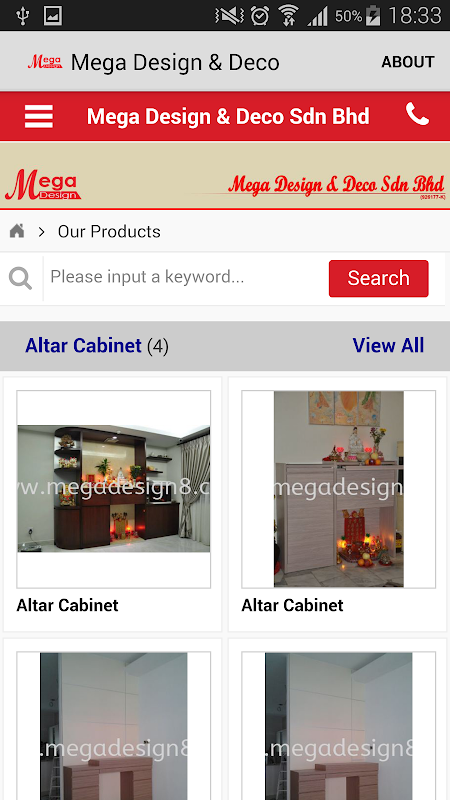
Task: Tap the Wi-Fi status bar icon
Action: (x=289, y=15)
